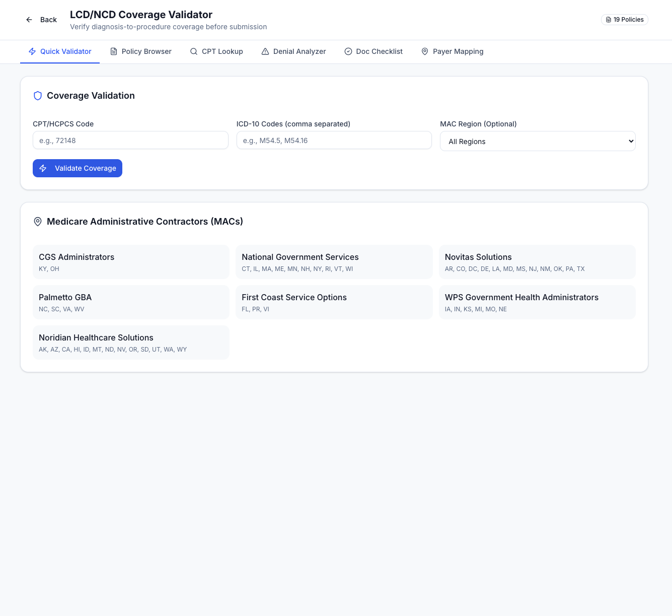Image resolution: width=672 pixels, height=616 pixels.
Task: Click the back arrow icon
Action: (x=29, y=20)
